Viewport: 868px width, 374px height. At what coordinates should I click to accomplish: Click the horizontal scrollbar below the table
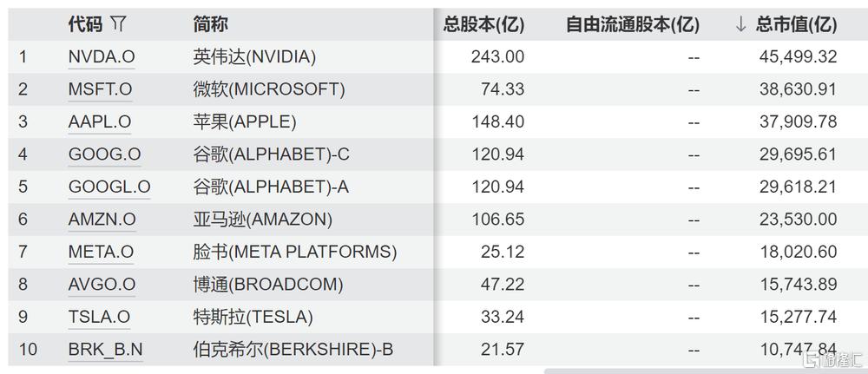pos(677,370)
